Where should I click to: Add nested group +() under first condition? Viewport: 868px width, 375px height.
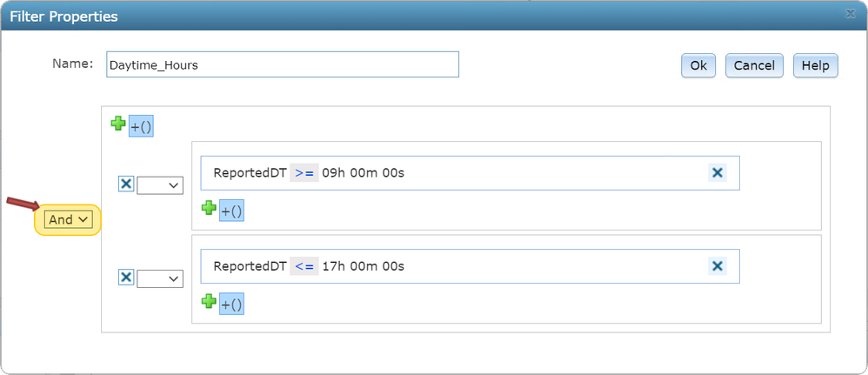coord(231,210)
